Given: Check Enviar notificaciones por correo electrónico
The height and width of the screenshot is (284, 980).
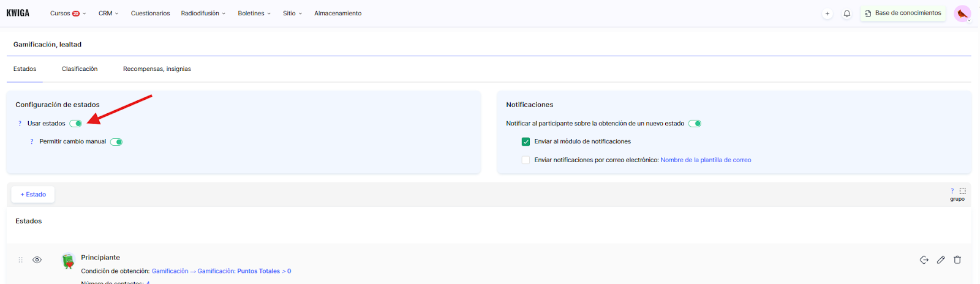Looking at the screenshot, I should tap(526, 160).
